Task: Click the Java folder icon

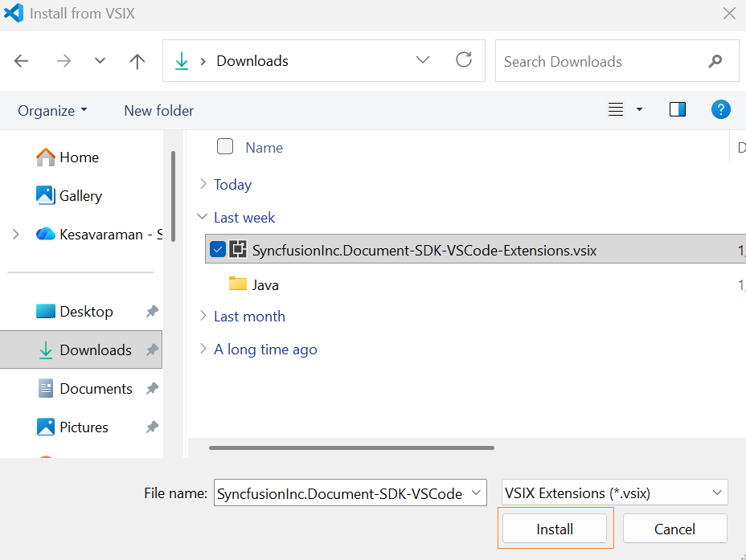Action: pos(238,284)
